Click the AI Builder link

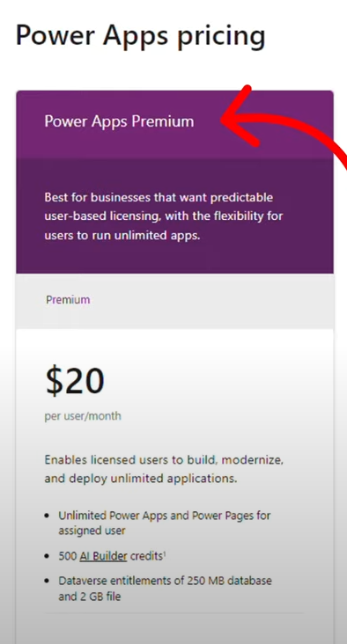[103, 557]
